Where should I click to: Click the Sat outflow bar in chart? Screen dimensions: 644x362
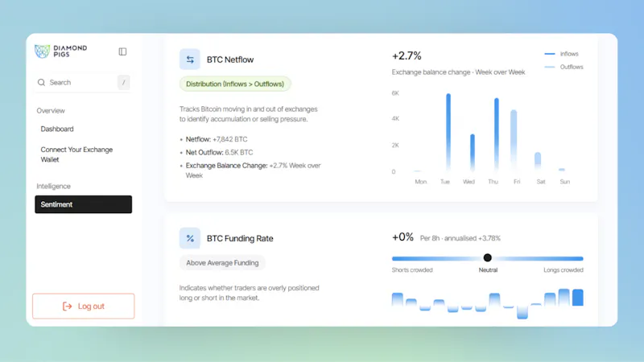coord(538,161)
